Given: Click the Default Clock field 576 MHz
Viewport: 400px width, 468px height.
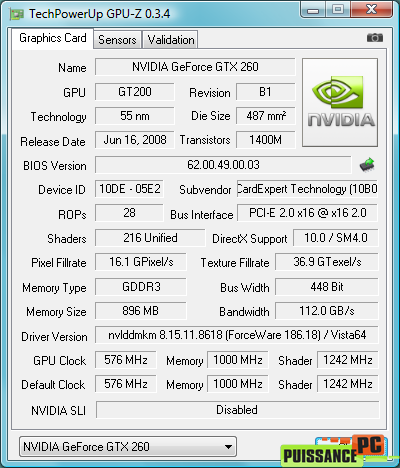Looking at the screenshot, I should (x=126, y=384).
